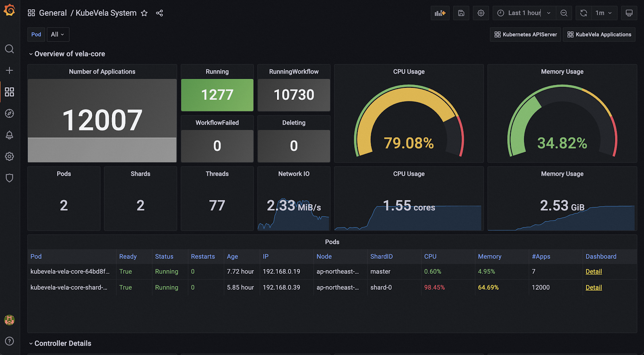
Task: Click the green Running 1277 stat
Action: [217, 95]
